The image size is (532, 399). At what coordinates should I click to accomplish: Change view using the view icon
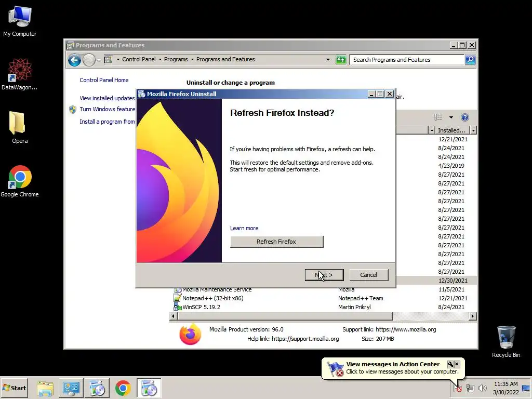(438, 117)
